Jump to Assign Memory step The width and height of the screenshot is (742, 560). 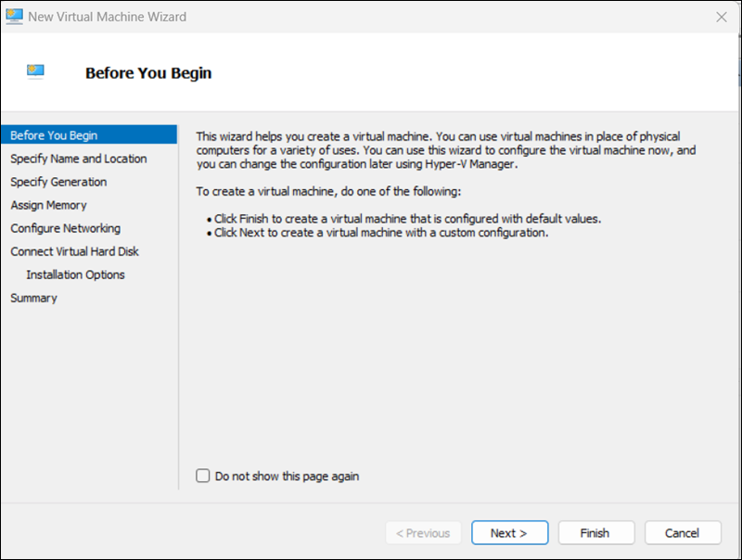(49, 205)
